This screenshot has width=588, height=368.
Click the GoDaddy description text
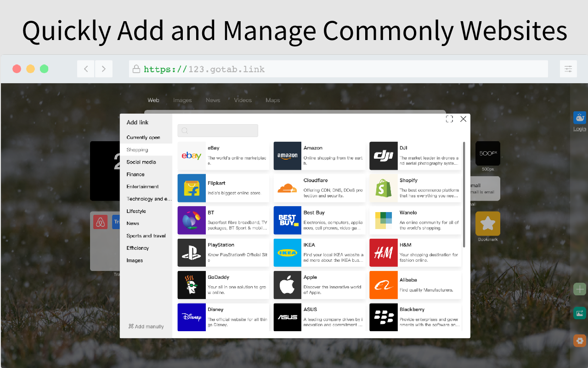tap(237, 290)
